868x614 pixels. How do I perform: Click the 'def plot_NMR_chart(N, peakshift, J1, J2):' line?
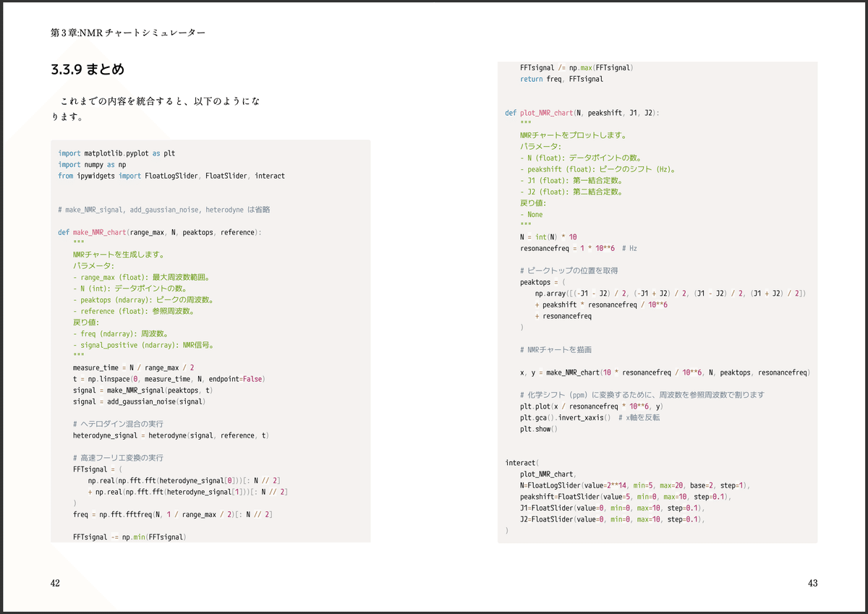582,113
